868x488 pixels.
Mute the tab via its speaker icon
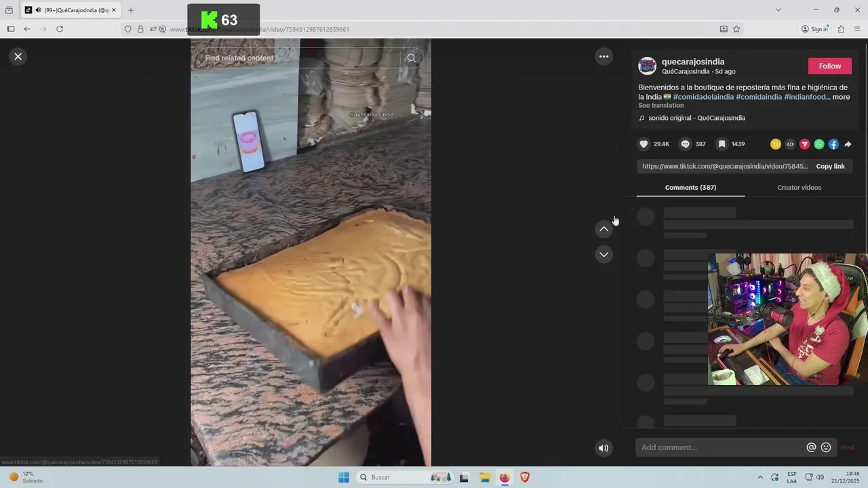click(x=37, y=10)
